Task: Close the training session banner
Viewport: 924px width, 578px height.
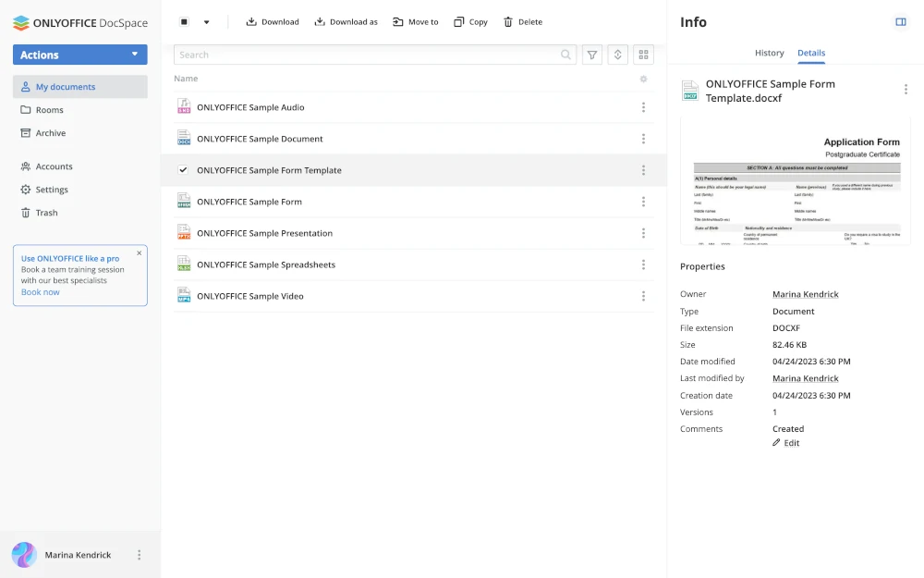Action: pyautogui.click(x=140, y=253)
